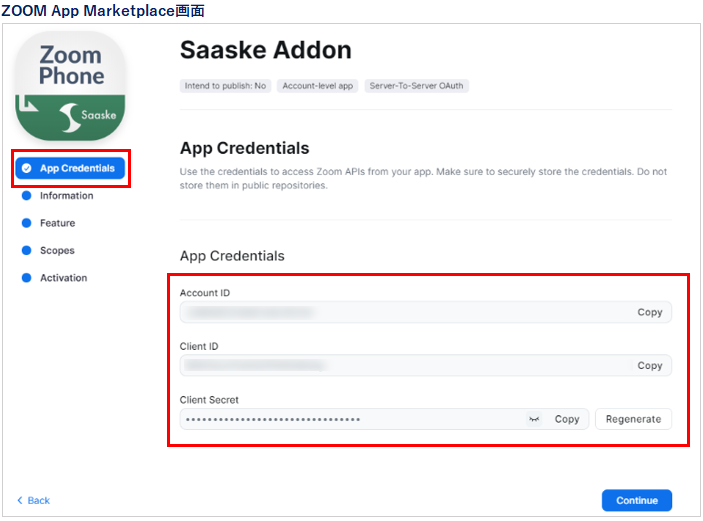Click the 'Intend to publish: No' tag
This screenshot has width=703, height=521.
(226, 86)
